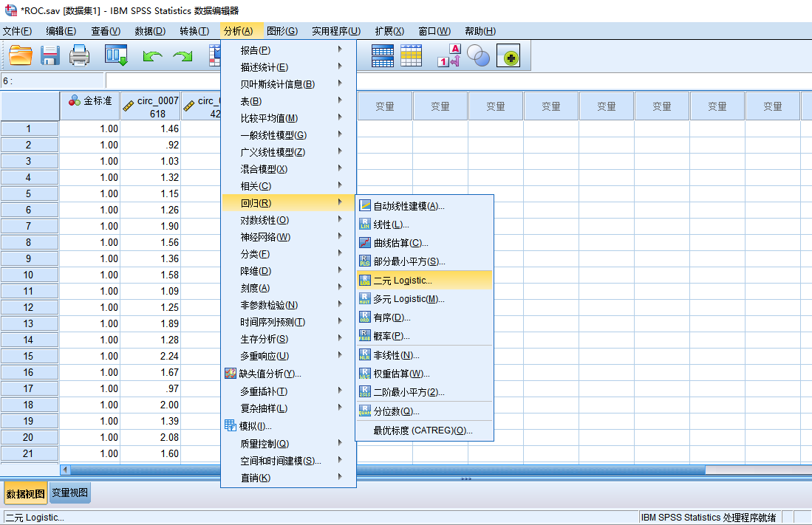This screenshot has width=812, height=525.
Task: Open 数据(D) menu
Action: click(x=150, y=31)
